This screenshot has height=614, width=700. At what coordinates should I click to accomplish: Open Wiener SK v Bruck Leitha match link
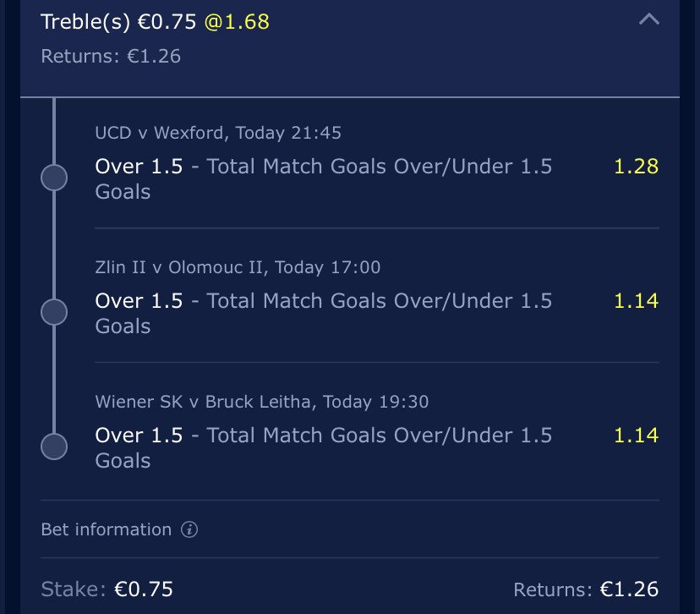click(x=262, y=402)
